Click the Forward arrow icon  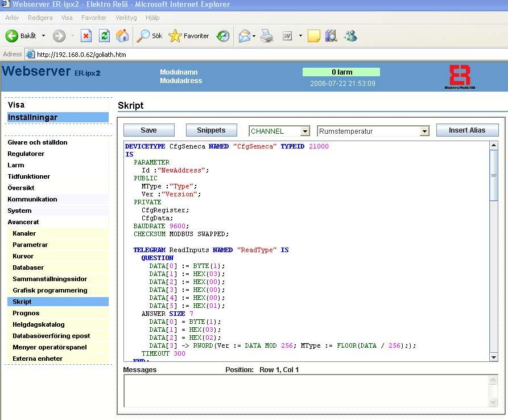pos(59,36)
